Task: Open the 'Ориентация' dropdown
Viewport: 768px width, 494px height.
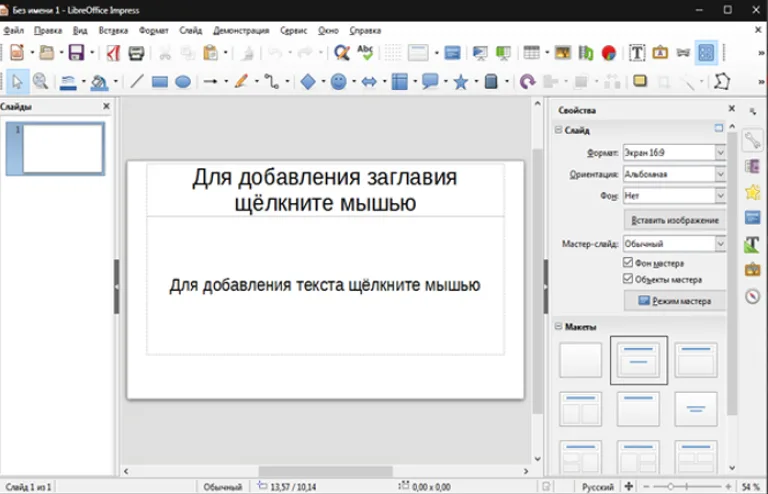Action: (x=674, y=174)
